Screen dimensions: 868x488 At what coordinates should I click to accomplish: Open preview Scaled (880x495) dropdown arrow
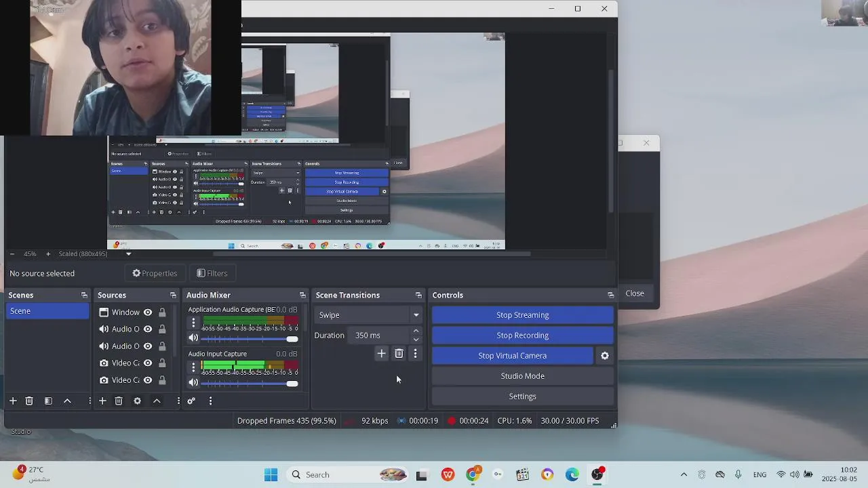[128, 254]
